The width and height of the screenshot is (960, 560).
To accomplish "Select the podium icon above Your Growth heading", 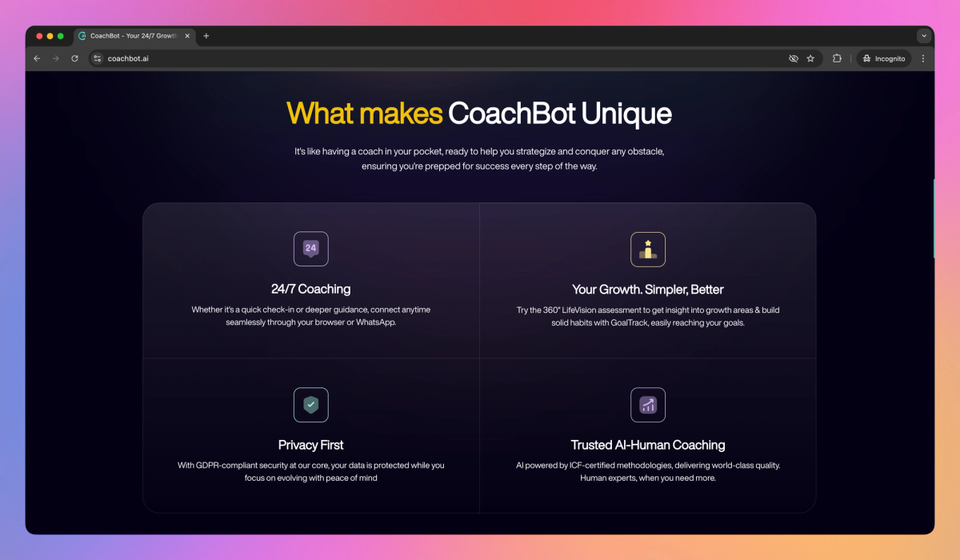I will [648, 249].
